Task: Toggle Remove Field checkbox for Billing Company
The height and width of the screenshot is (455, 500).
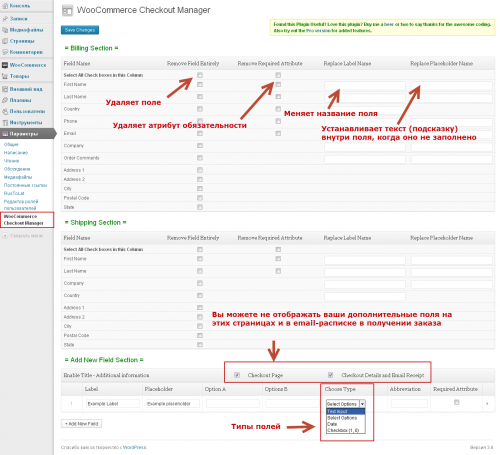Action: click(200, 146)
